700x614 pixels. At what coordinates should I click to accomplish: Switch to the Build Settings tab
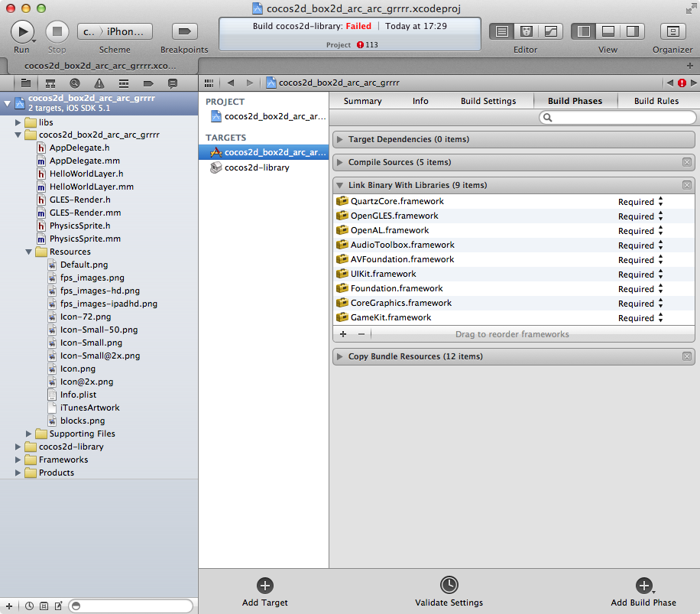click(x=488, y=101)
